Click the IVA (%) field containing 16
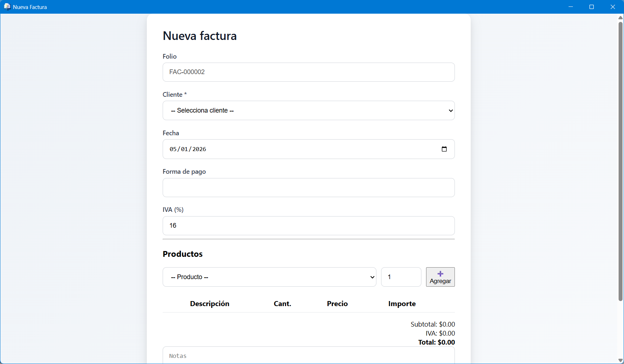 tap(308, 226)
